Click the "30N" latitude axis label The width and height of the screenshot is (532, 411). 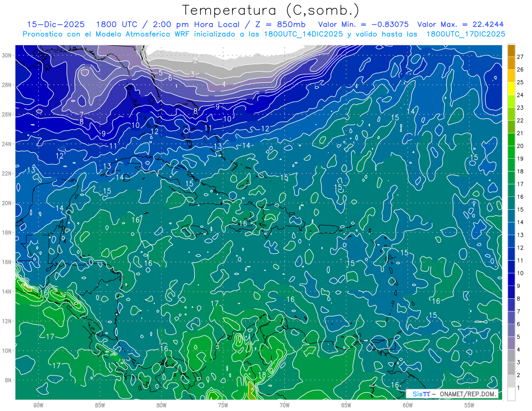tap(8, 55)
